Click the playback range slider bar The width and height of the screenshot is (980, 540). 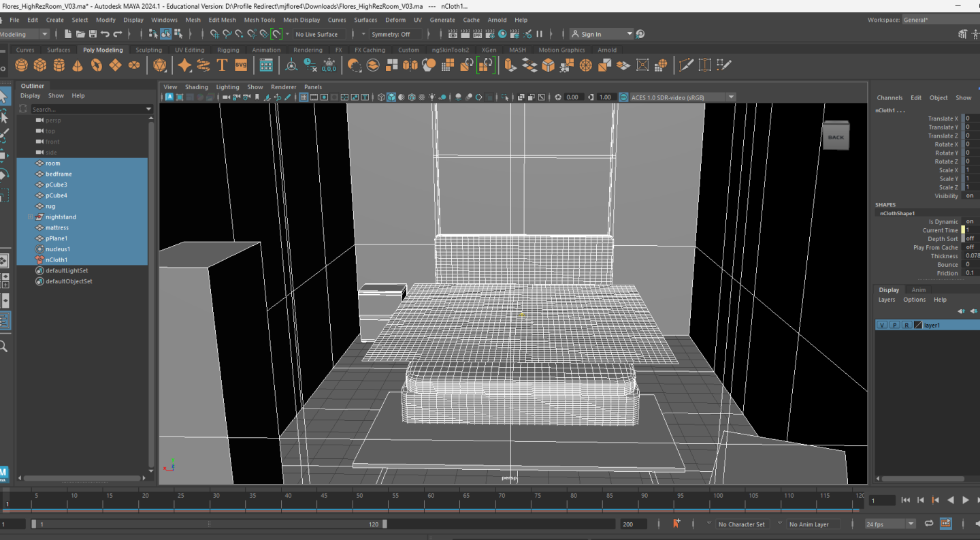tap(209, 524)
